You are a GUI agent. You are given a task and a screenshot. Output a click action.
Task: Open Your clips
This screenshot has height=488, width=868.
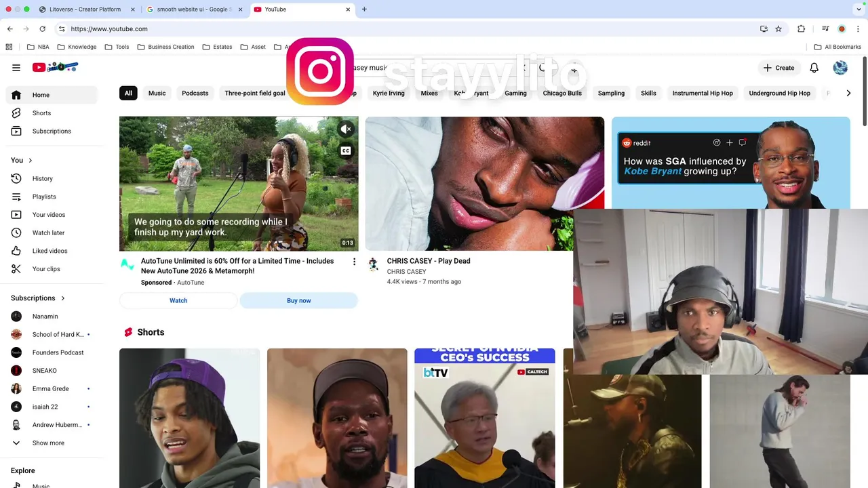(52, 269)
